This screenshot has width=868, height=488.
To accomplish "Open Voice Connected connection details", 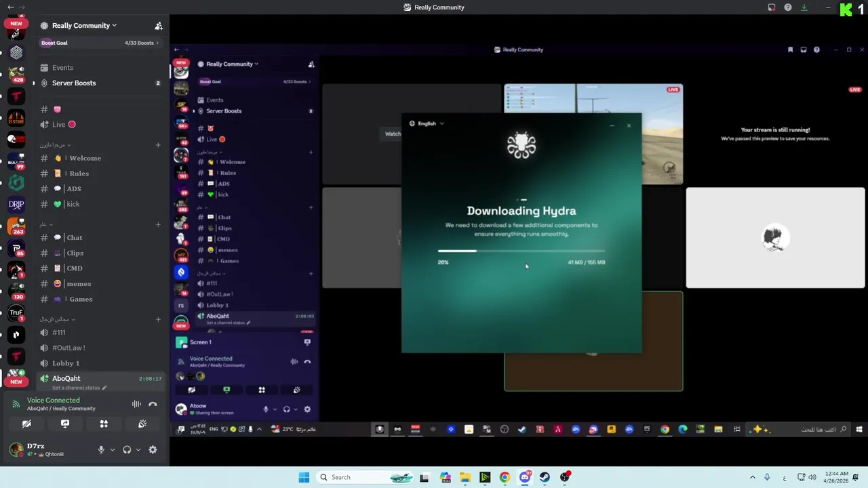I will (61, 404).
